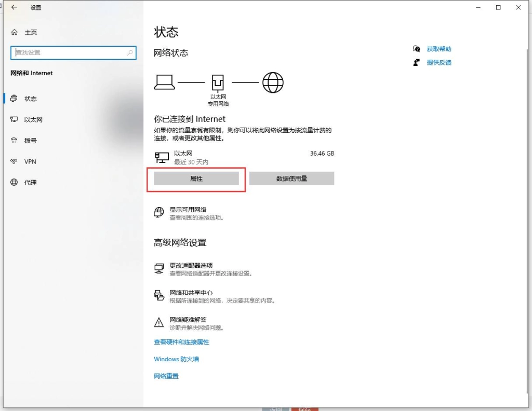The width and height of the screenshot is (532, 411).
Task: Click the 提供反馈 person icon
Action: coord(416,62)
